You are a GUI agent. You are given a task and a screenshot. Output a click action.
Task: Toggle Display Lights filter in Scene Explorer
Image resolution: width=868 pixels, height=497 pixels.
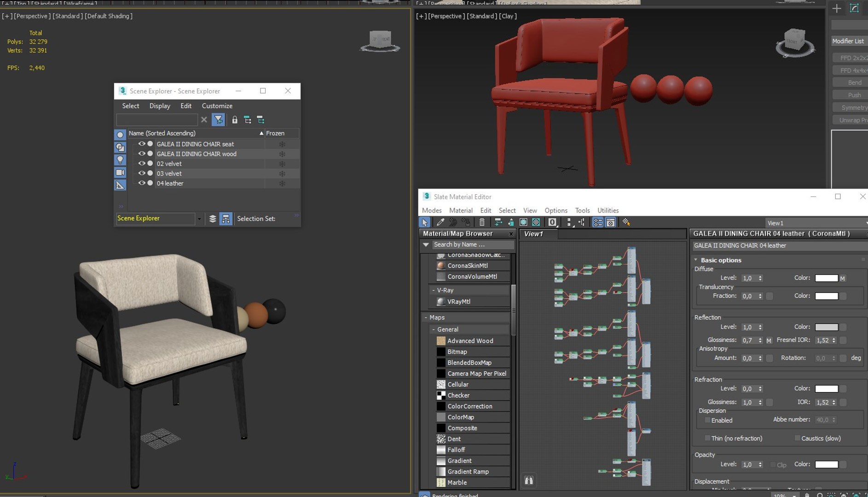point(120,160)
